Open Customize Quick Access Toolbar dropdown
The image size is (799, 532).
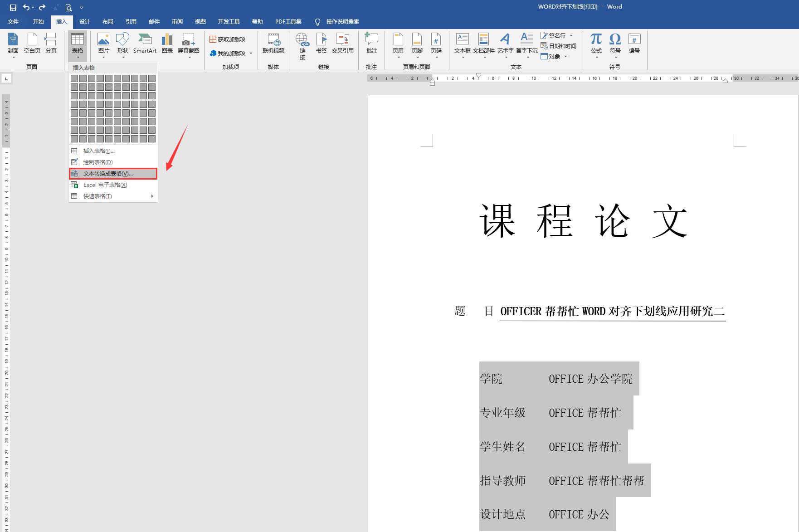pyautogui.click(x=82, y=7)
